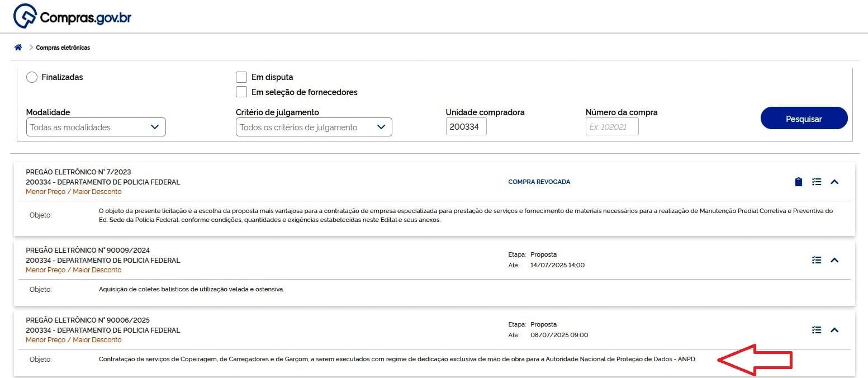Viewport: 868px width, 378px height.
Task: Collapse the Pregão Nº 7/2023 card
Action: 834,182
